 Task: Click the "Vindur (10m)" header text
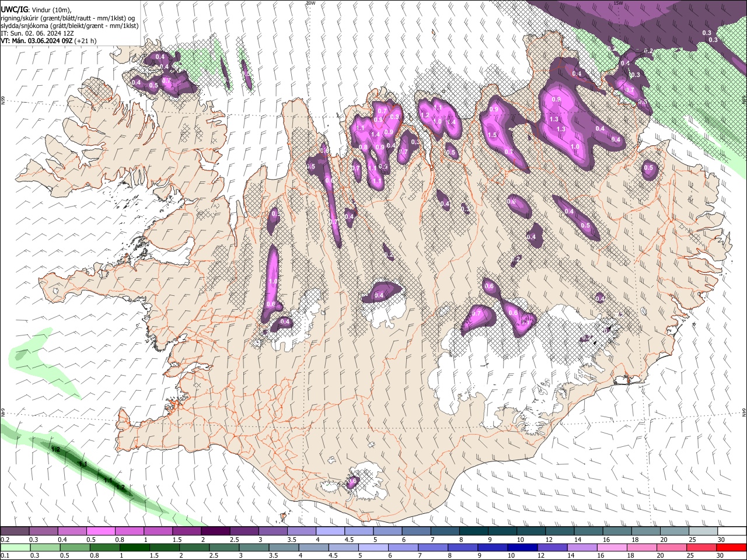click(51, 10)
